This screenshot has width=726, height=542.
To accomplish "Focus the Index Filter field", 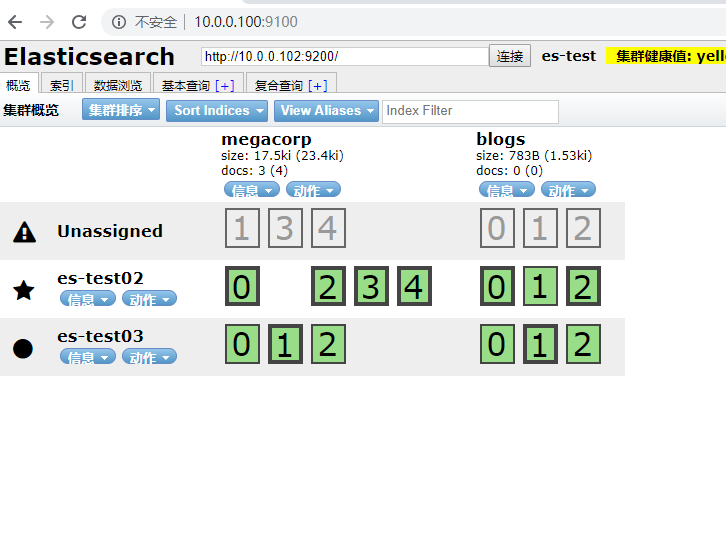I will click(470, 112).
